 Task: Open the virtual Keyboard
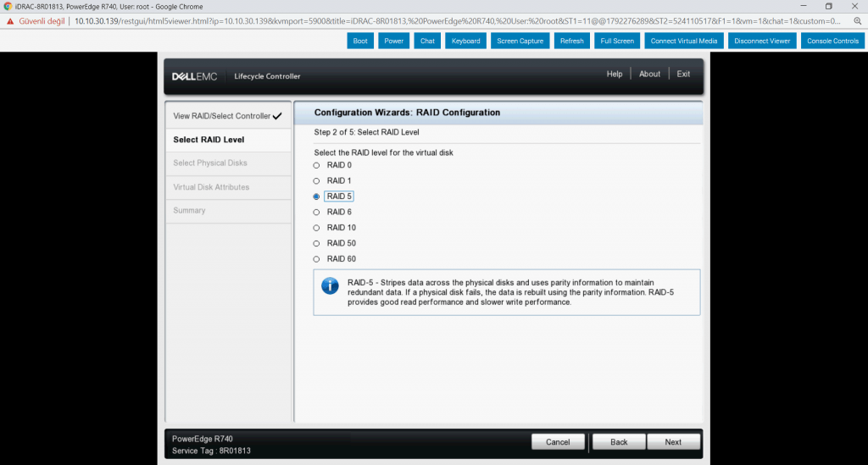(x=465, y=41)
